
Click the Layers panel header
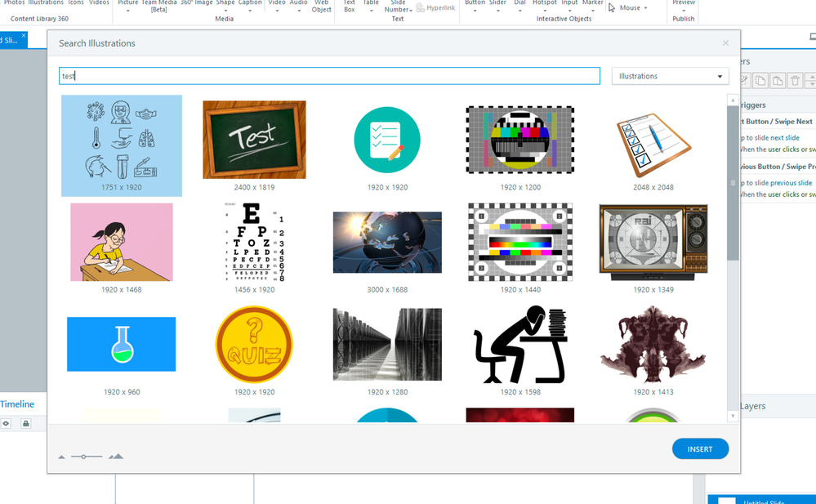[752, 406]
